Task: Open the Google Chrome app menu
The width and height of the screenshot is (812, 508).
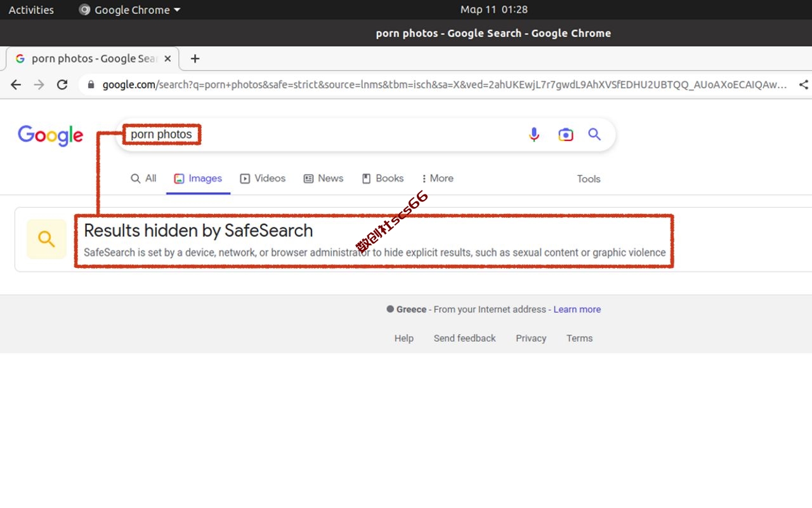Action: (x=130, y=10)
